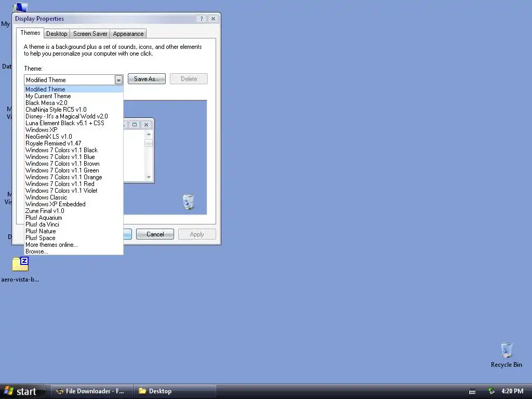Click the Help question mark button in Display Properties

coord(202,19)
